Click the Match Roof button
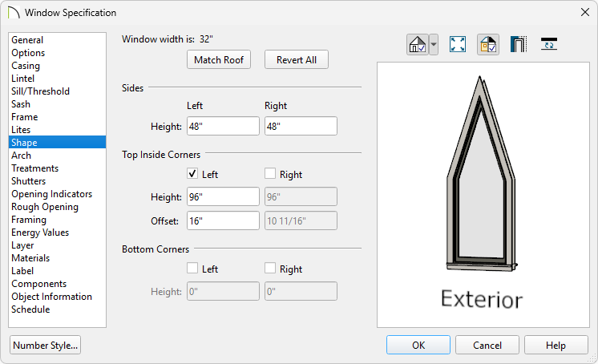The image size is (598, 364). pyautogui.click(x=219, y=59)
